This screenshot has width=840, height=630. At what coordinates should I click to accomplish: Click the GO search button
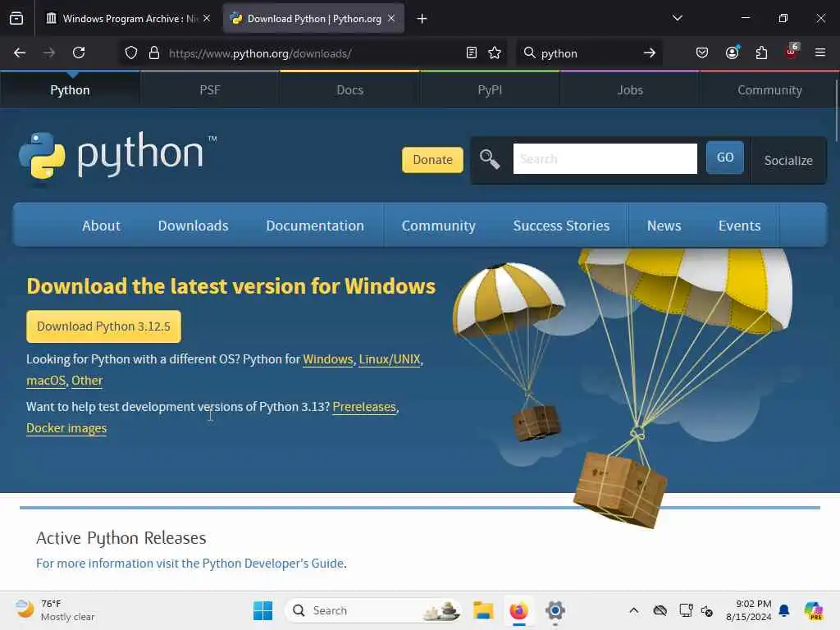725,157
